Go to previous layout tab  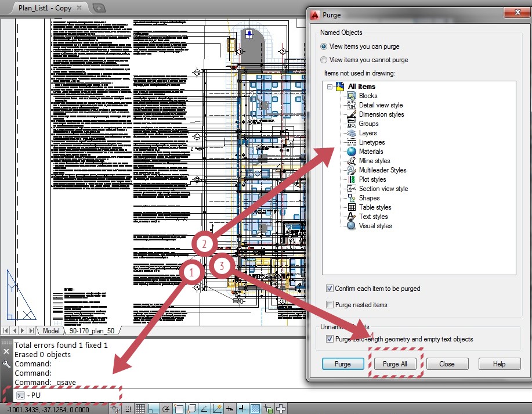[15, 330]
